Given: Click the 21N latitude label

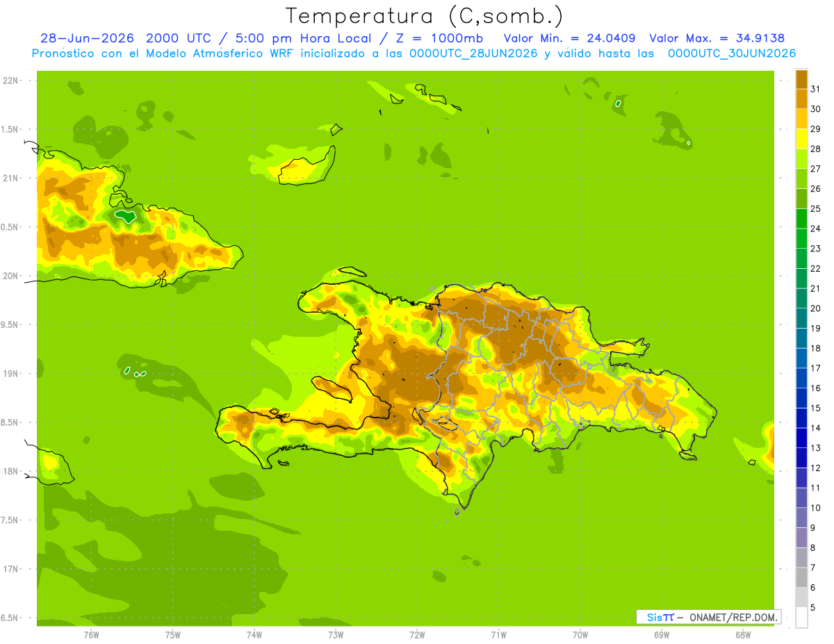Looking at the screenshot, I should 11,178.
